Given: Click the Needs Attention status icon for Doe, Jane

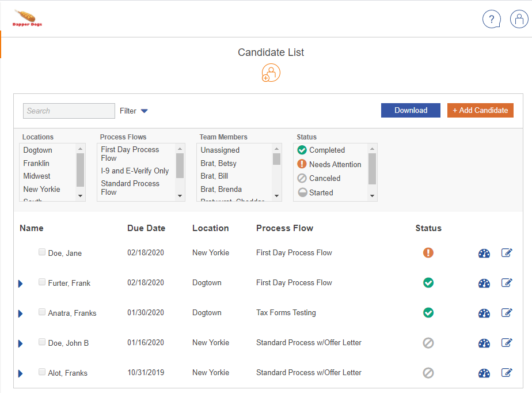Looking at the screenshot, I should [x=428, y=252].
